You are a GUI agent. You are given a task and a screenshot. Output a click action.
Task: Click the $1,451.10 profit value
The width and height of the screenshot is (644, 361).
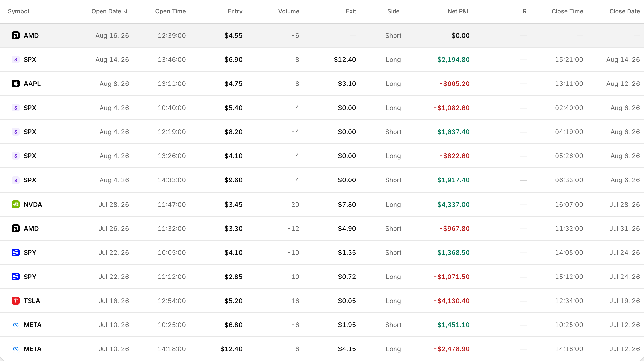tap(454, 325)
